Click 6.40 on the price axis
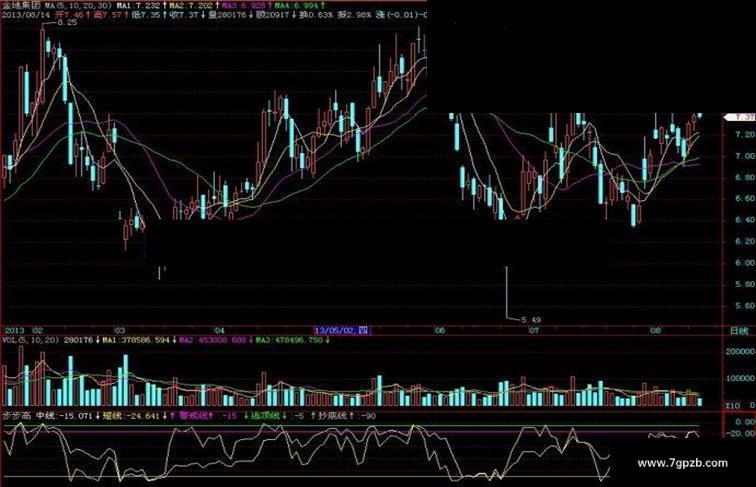 [x=745, y=220]
